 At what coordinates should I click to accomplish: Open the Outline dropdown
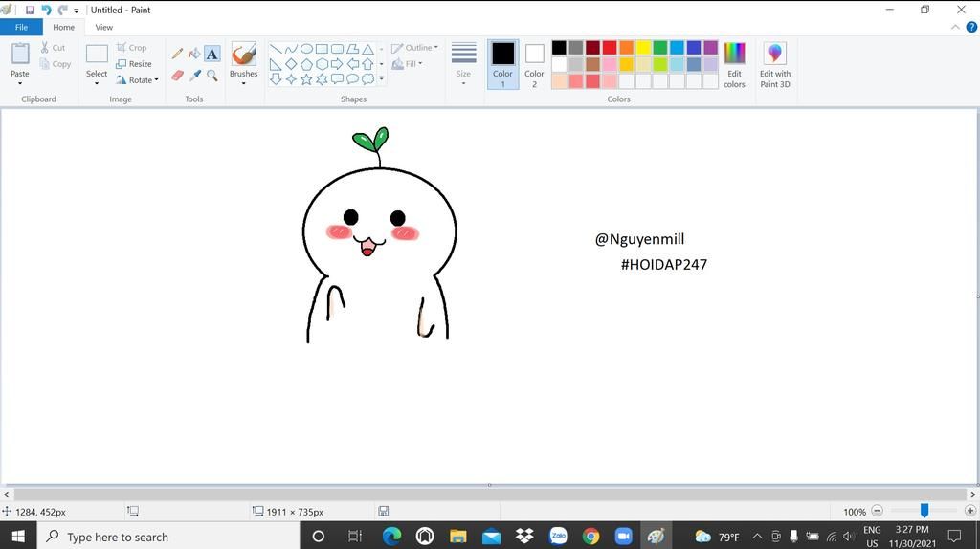pos(415,48)
